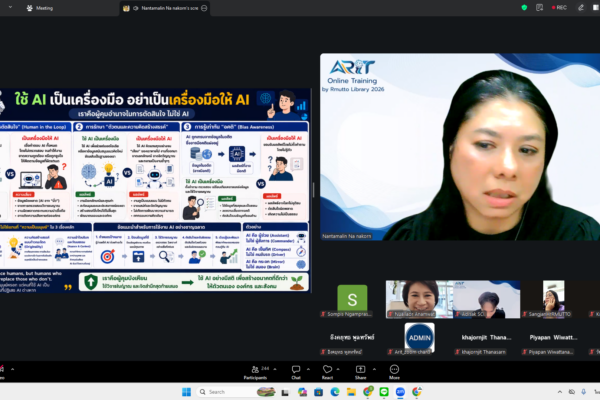This screenshot has width=600, height=400.
Task: Click the Search highlights picture in taskbar
Action: click(x=266, y=392)
